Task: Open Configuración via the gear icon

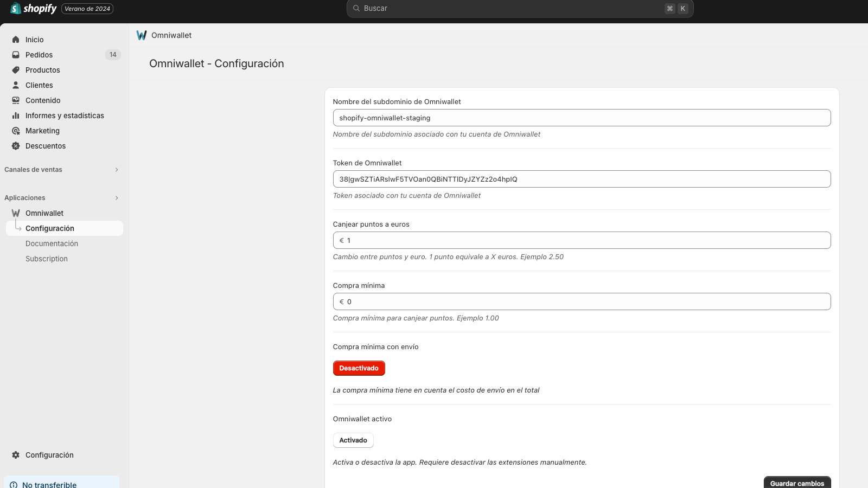Action: (15, 454)
